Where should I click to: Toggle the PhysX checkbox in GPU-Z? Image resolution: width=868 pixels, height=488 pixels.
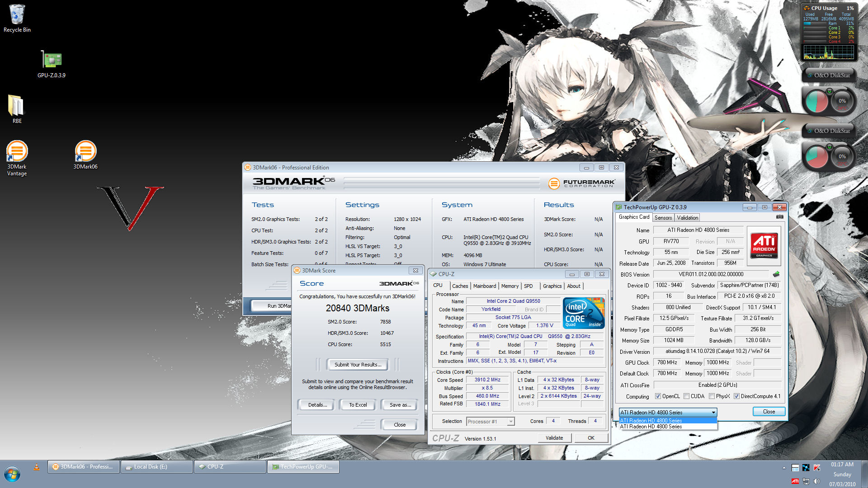[x=712, y=396]
